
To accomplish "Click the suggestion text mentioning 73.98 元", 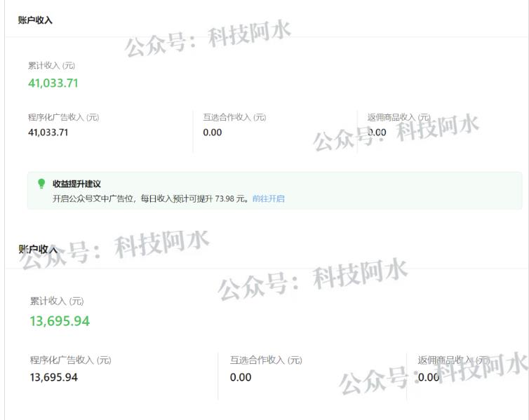I will [150, 198].
